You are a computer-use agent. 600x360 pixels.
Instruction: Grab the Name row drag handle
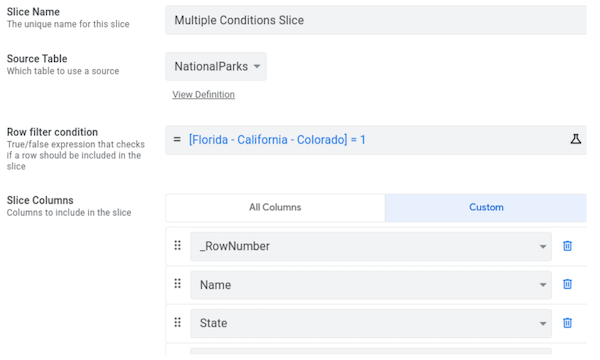click(x=178, y=283)
